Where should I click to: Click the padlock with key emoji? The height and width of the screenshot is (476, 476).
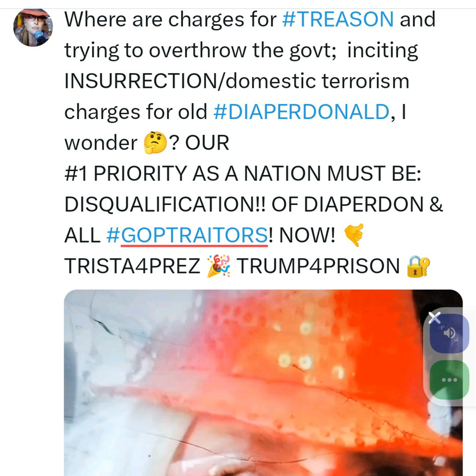pos(418,266)
